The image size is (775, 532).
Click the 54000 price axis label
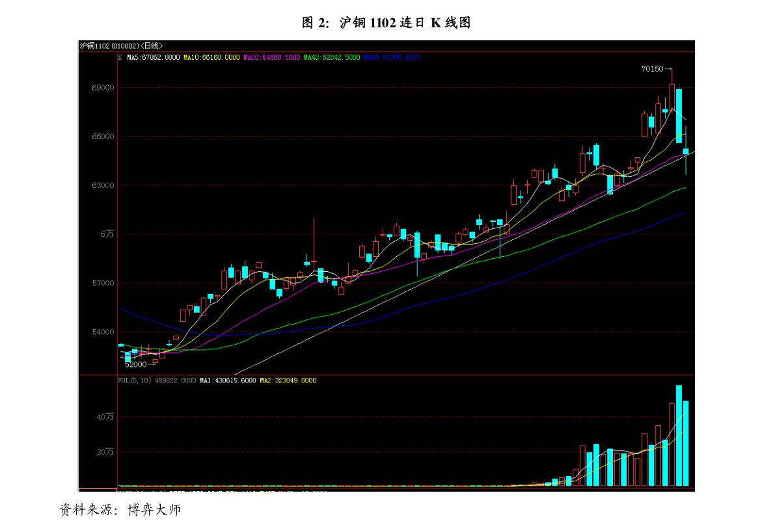pos(103,332)
